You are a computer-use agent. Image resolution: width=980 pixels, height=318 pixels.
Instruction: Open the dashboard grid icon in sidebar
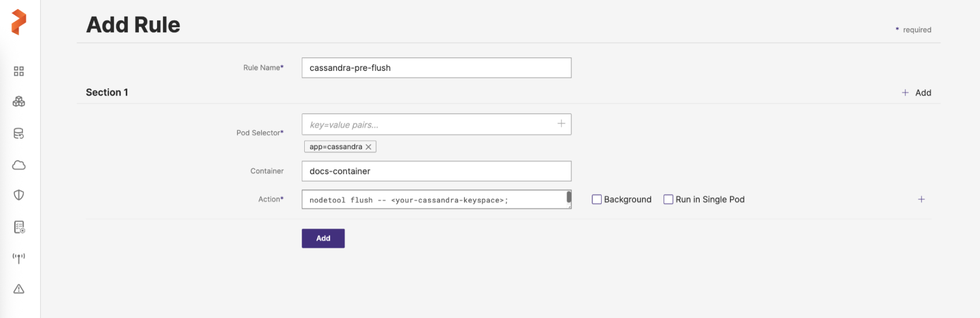(19, 71)
